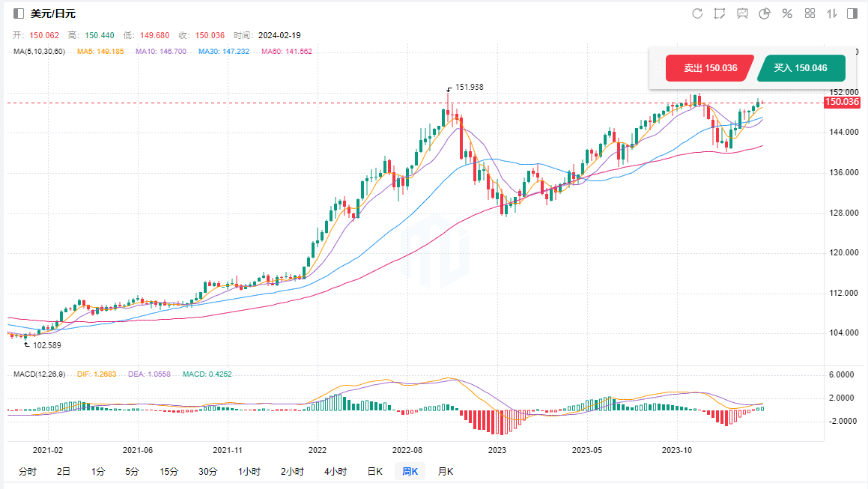Viewport: 868px width, 489px height.
Task: Switch to the 4小时 timeframe
Action: pos(336,472)
